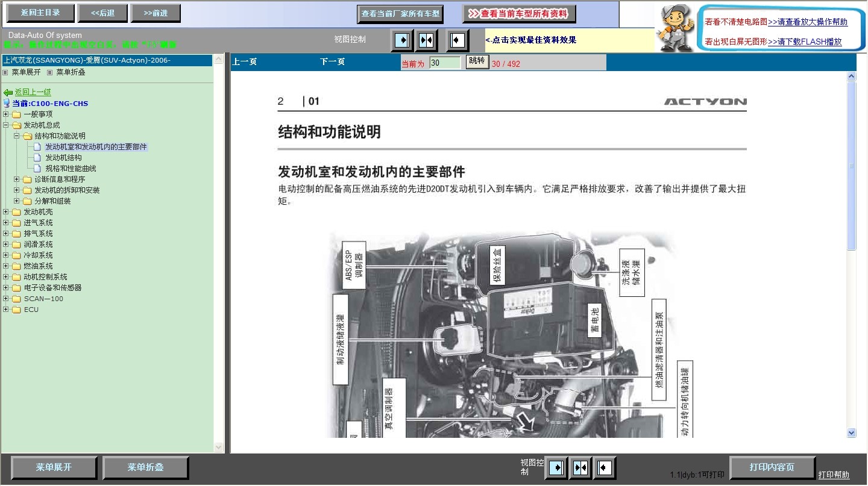The image size is (868, 486).
Task: Click the 30 / 492 page counter text
Action: point(506,64)
